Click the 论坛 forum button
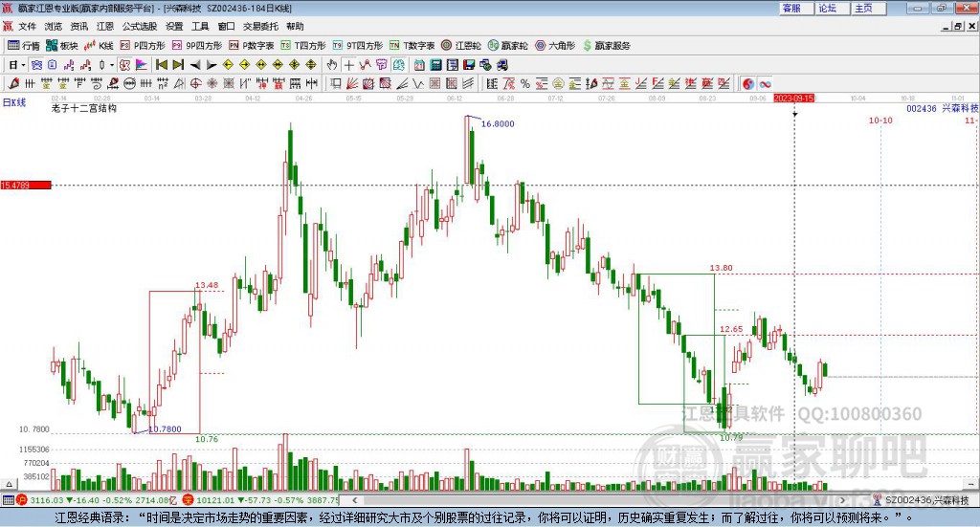980x527 pixels. click(834, 8)
